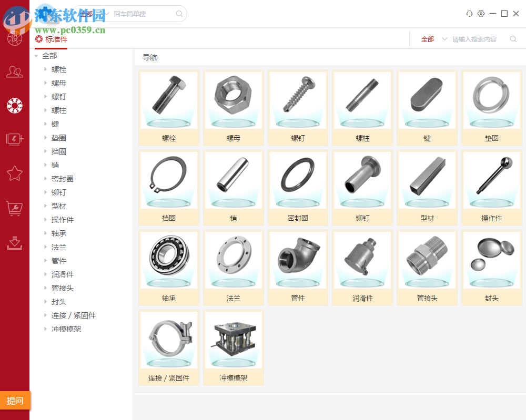Select the standard parts gear icon

(x=14, y=106)
